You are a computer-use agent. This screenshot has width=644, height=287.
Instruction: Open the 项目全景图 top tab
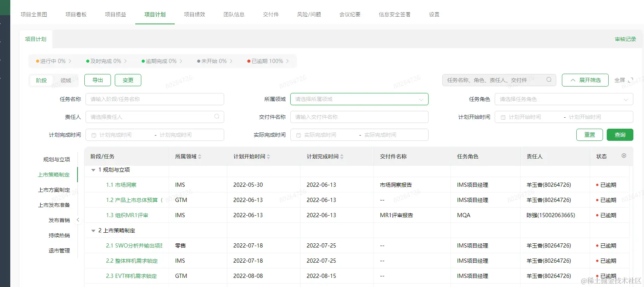tap(34, 14)
